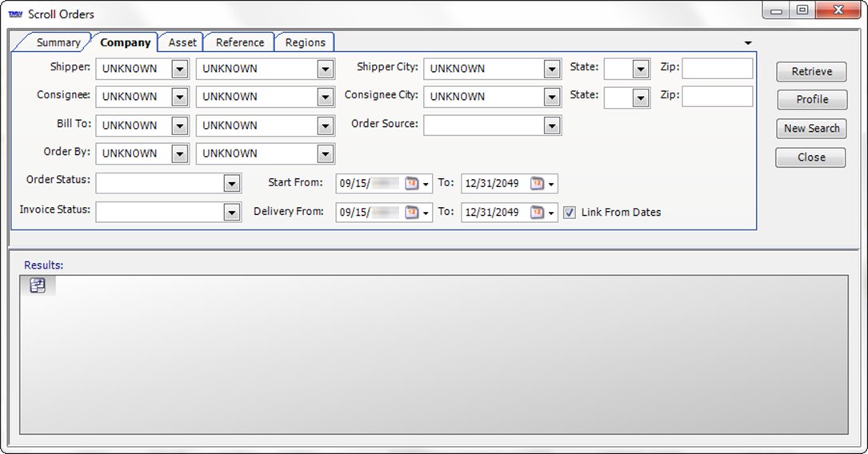Expand the Shipper name dropdown

click(x=326, y=69)
